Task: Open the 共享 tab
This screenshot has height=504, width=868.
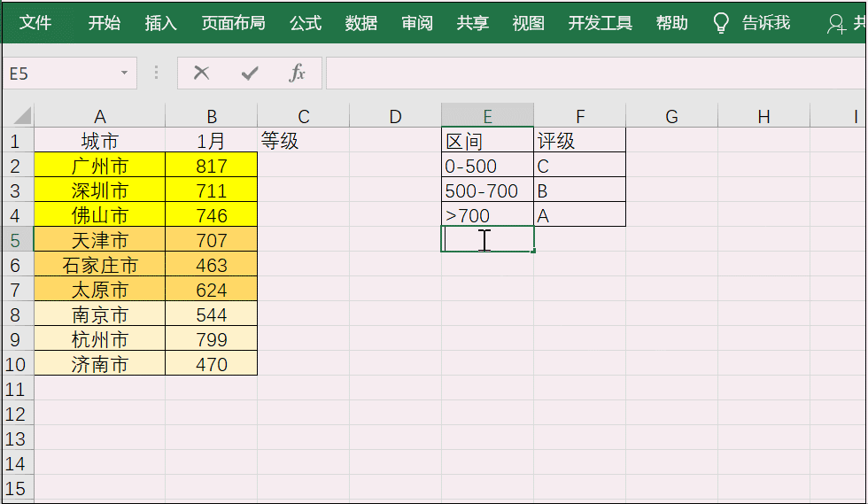Action: [473, 23]
